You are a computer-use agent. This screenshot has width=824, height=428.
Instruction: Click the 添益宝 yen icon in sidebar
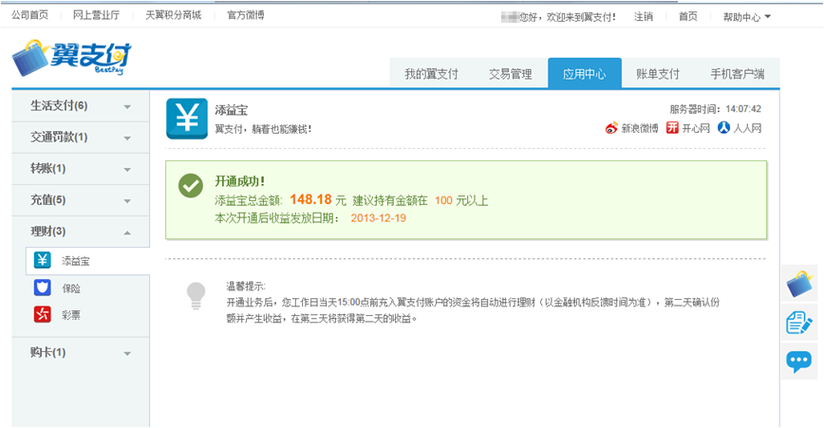coord(43,260)
